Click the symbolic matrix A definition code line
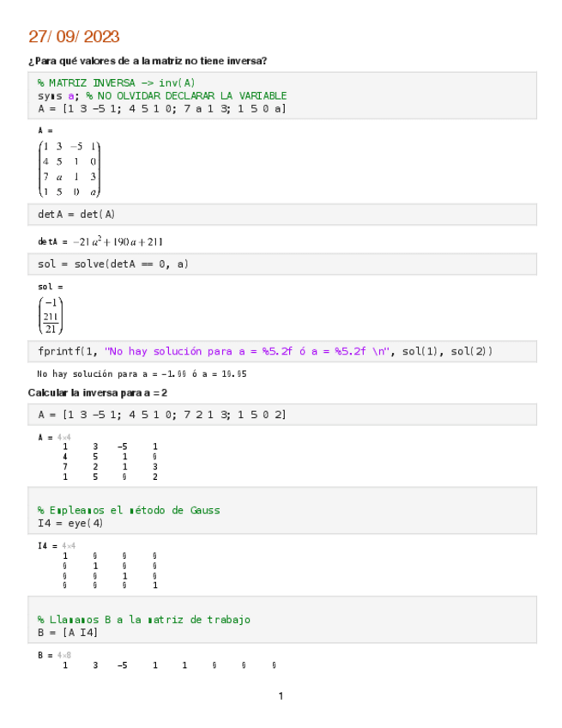Screen dimensions: 562x728 [161, 109]
